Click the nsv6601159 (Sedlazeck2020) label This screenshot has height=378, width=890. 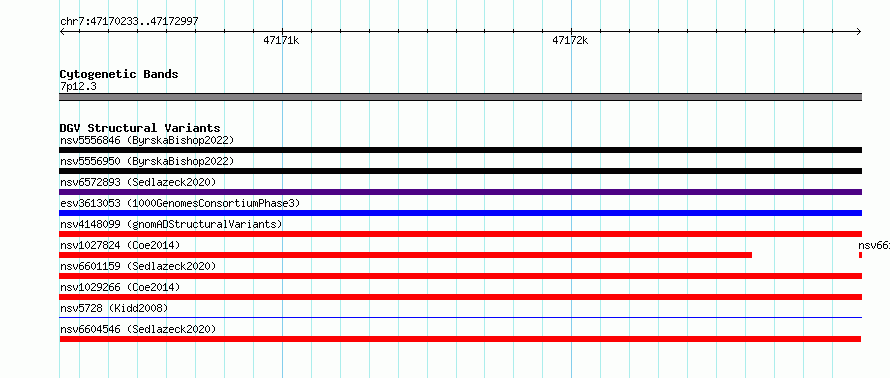tap(138, 266)
